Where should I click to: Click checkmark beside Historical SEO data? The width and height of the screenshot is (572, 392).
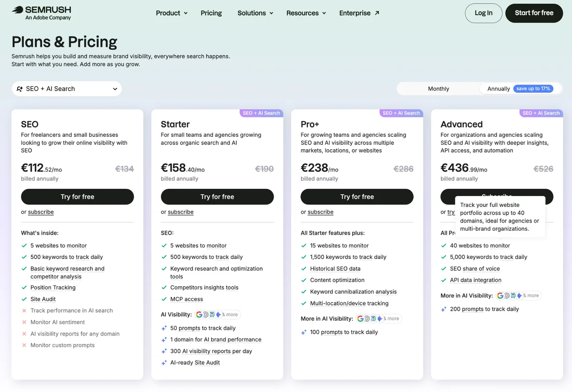point(304,268)
